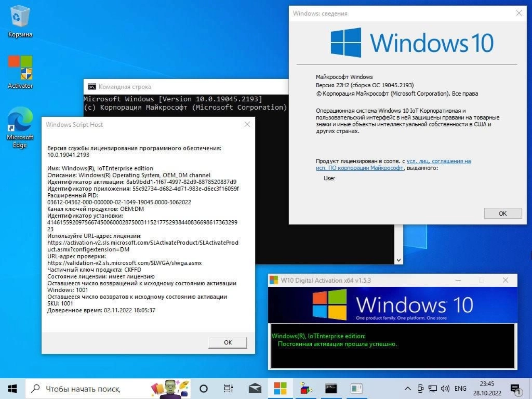Click the 'Windows Script Host' title text

[x=74, y=124]
